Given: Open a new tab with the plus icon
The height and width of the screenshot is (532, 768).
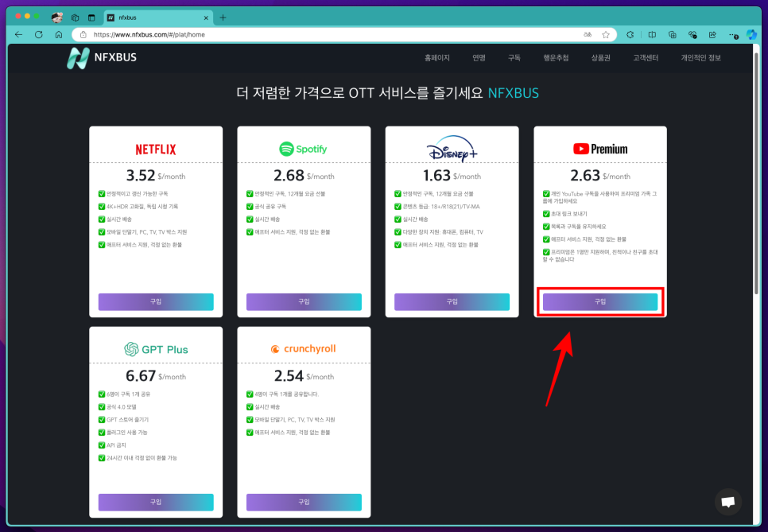Looking at the screenshot, I should pyautogui.click(x=223, y=17).
